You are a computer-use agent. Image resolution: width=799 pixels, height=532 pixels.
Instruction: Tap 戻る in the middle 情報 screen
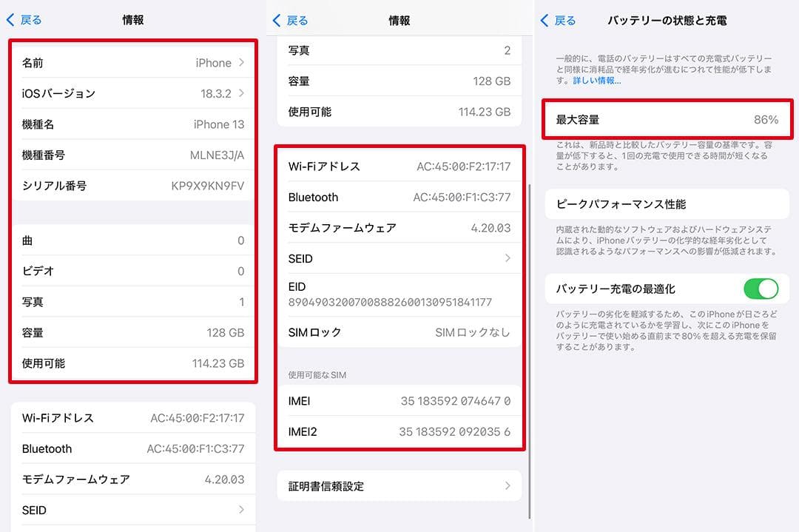[x=297, y=21]
